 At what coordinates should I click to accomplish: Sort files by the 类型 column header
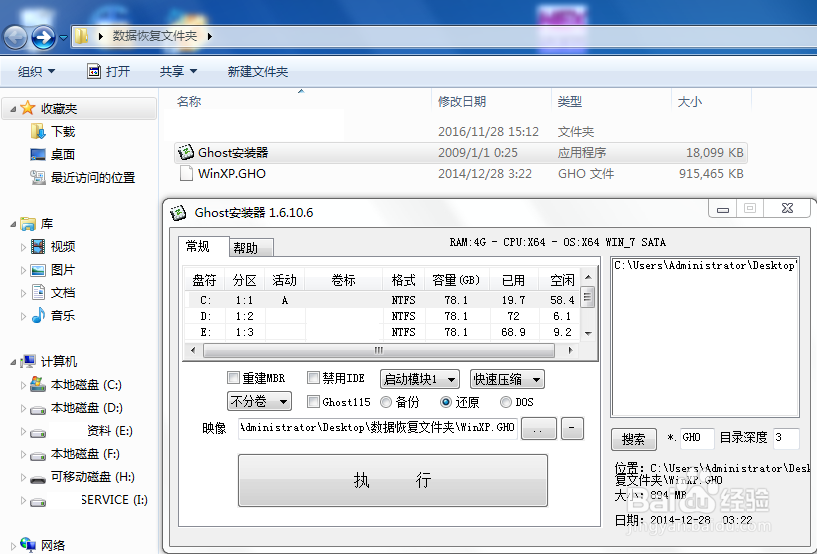(x=570, y=102)
